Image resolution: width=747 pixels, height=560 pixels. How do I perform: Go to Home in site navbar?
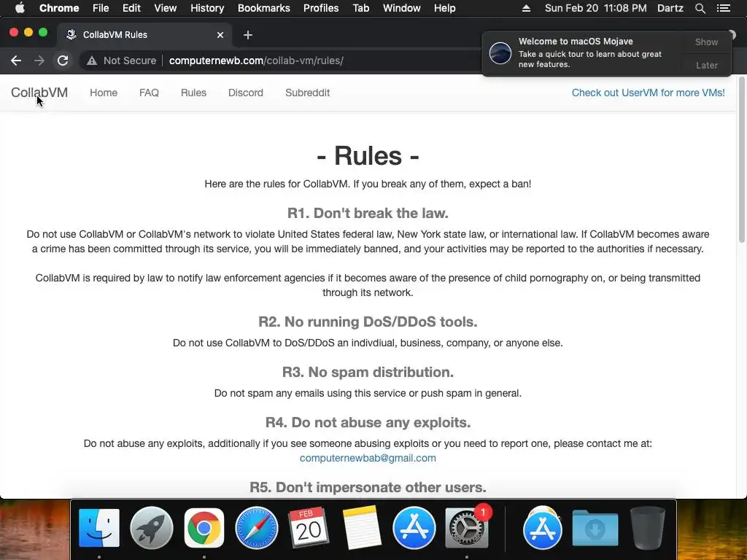(x=104, y=93)
